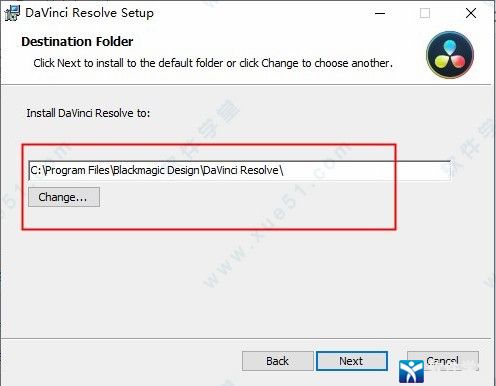This screenshot has height=386, width=496.
Task: Click the installer icon in title bar
Action: [x=12, y=13]
